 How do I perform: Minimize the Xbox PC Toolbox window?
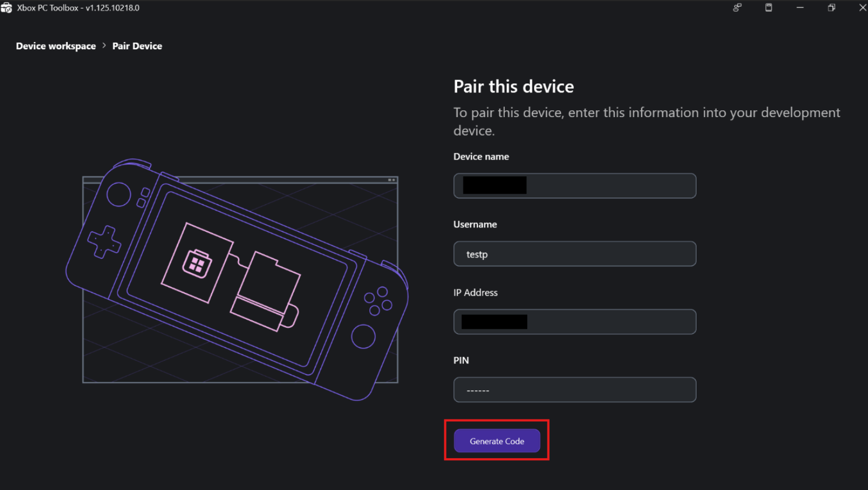click(x=800, y=8)
